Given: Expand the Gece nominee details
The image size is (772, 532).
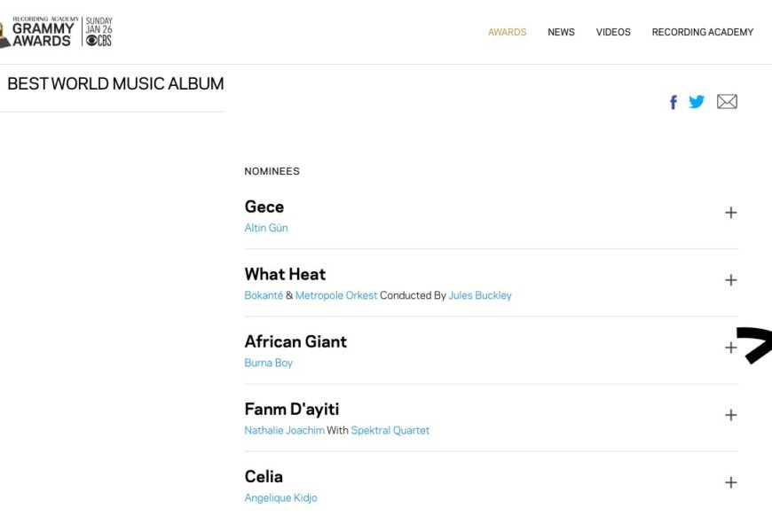Looking at the screenshot, I should pyautogui.click(x=730, y=213).
